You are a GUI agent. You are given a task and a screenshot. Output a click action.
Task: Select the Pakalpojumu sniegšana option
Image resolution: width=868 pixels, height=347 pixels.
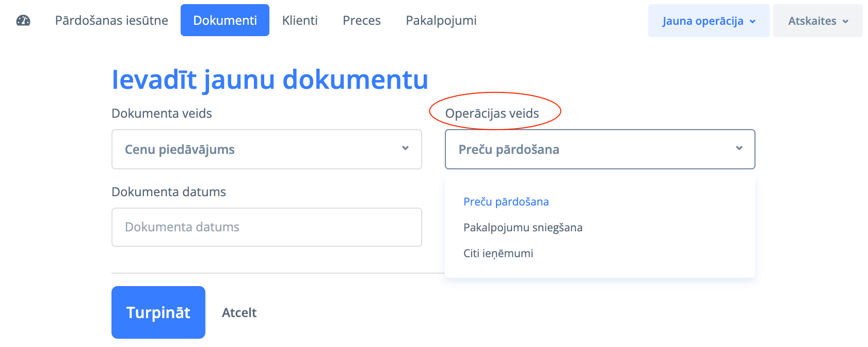[x=523, y=228]
